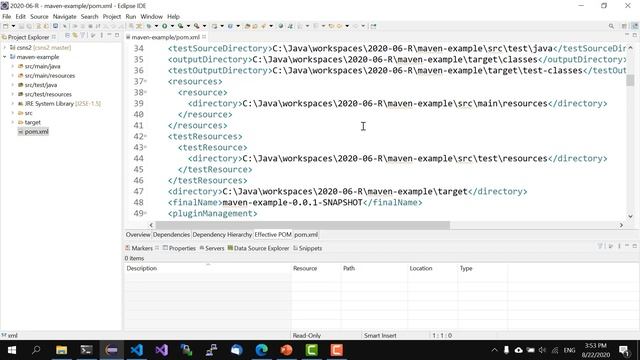Screen dimensions: 640x360
Task: Click the New file toolbar icon
Action: pos(6,26)
